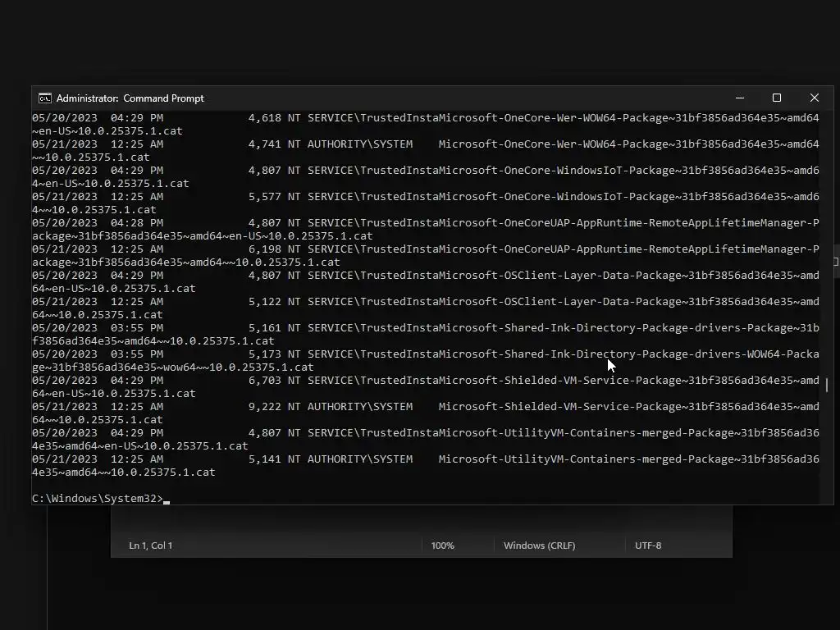This screenshot has width=840, height=630.
Task: Click the UTF-8 encoding indicator in Notepad
Action: (648, 546)
